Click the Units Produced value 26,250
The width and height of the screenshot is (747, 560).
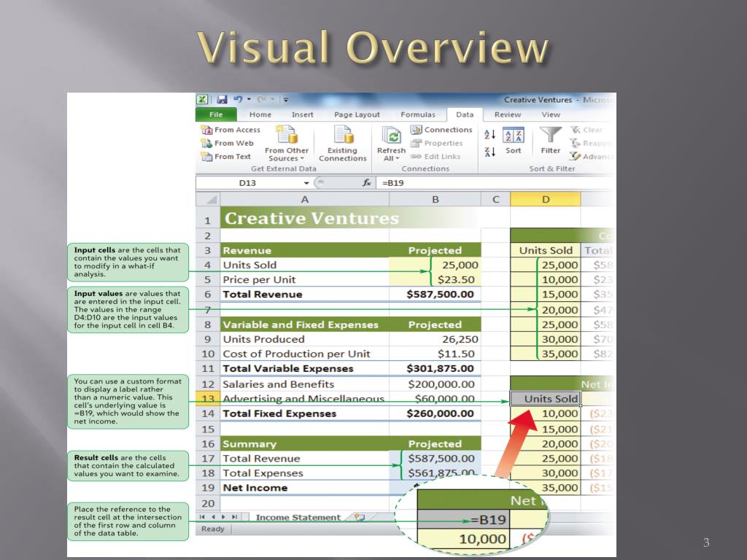[x=435, y=339]
